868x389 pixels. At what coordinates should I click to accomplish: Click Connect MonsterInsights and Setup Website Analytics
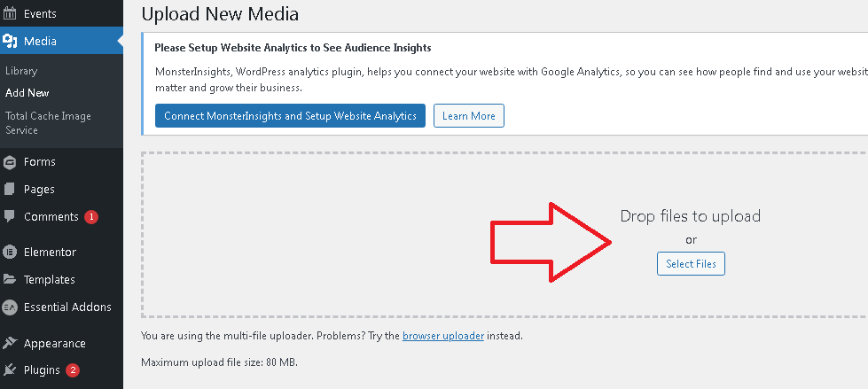pos(290,116)
